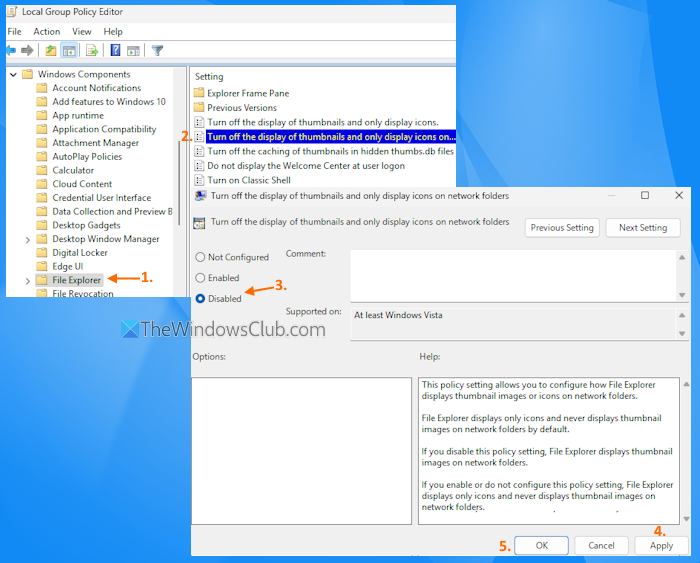Select Desktop Gadgets in the tree

[86, 225]
